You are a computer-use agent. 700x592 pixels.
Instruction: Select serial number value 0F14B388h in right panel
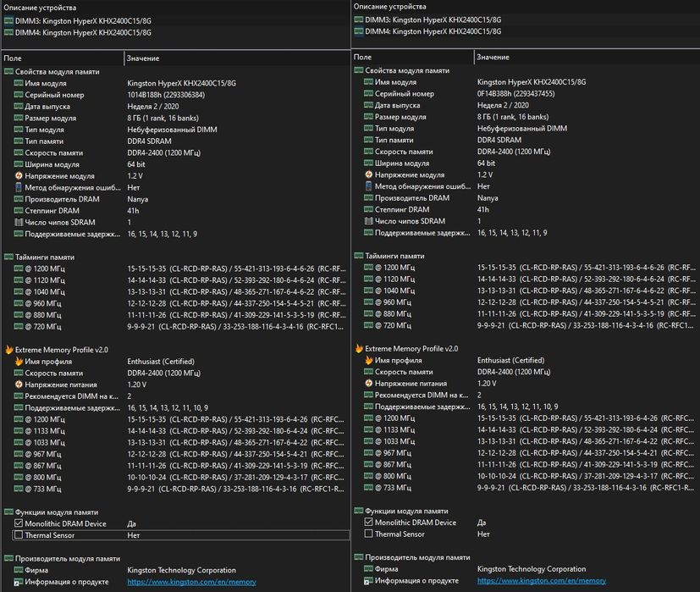(516, 93)
